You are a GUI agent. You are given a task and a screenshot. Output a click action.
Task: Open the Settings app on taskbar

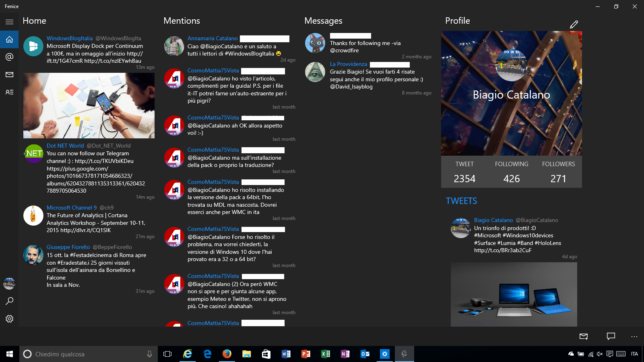tap(385, 354)
